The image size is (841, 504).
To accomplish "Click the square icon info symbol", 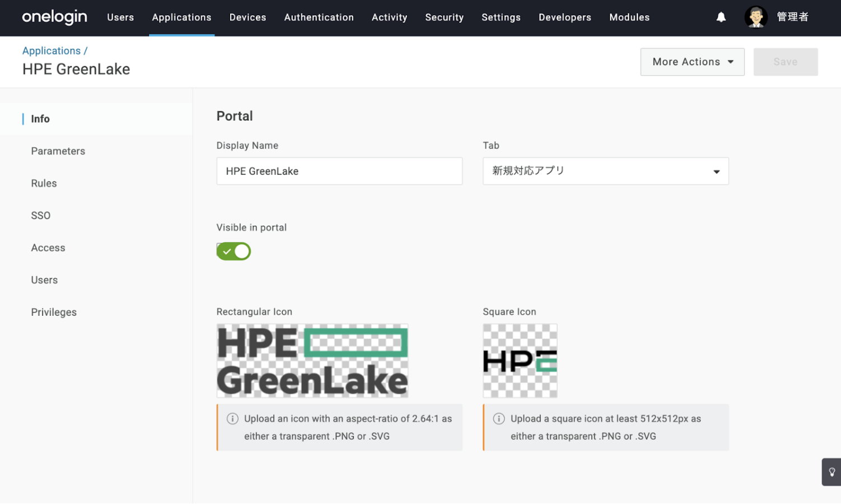I will coord(498,419).
